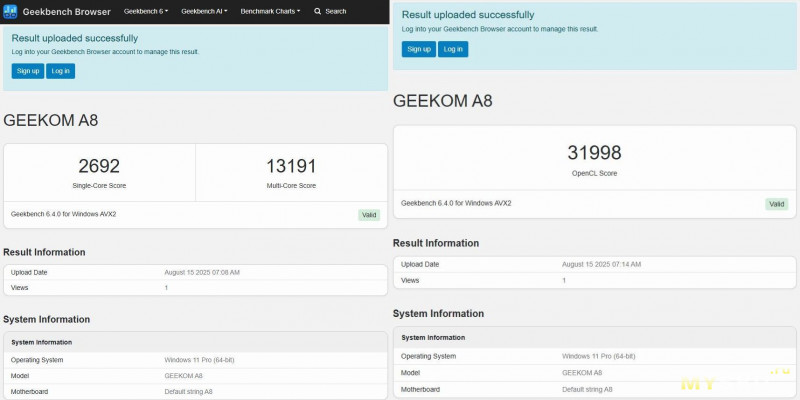Click the Valid badge in the CPU result
Viewport: 800px width, 400px height.
click(x=369, y=215)
